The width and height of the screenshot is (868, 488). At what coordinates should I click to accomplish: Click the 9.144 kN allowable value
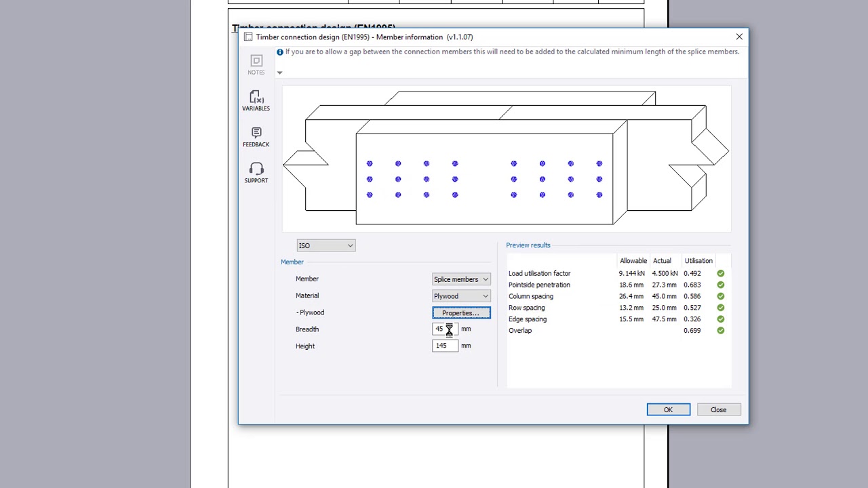click(631, 274)
